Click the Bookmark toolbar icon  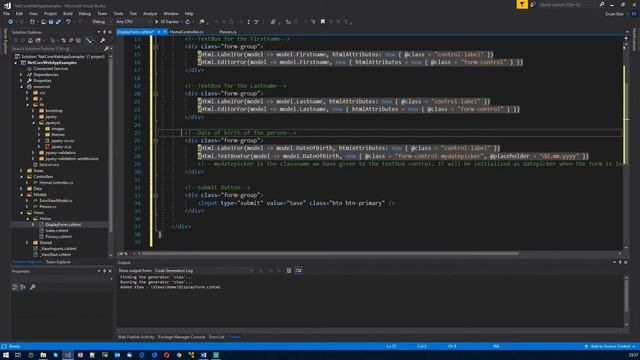(322, 22)
